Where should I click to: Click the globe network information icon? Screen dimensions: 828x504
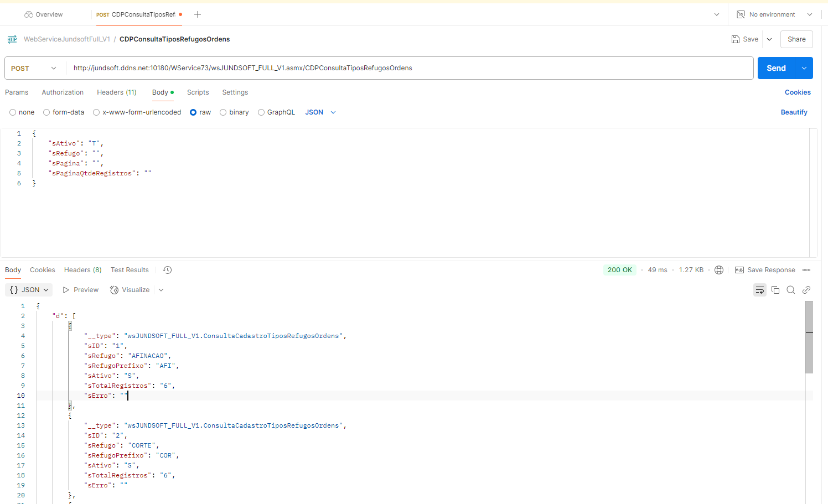pyautogui.click(x=719, y=270)
